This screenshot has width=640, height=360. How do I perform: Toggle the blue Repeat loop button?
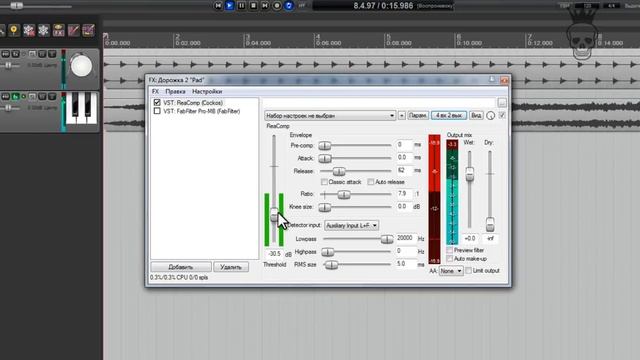pos(289,6)
